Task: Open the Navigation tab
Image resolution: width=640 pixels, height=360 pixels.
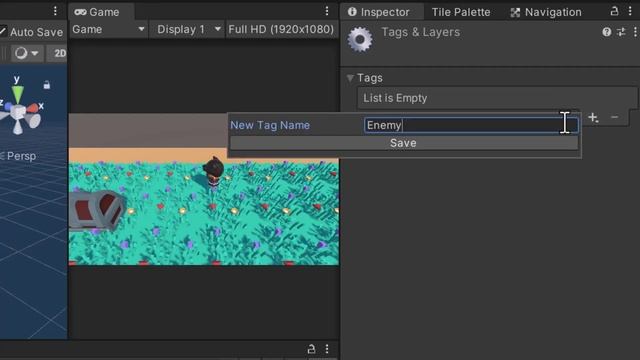Action: coord(546,12)
